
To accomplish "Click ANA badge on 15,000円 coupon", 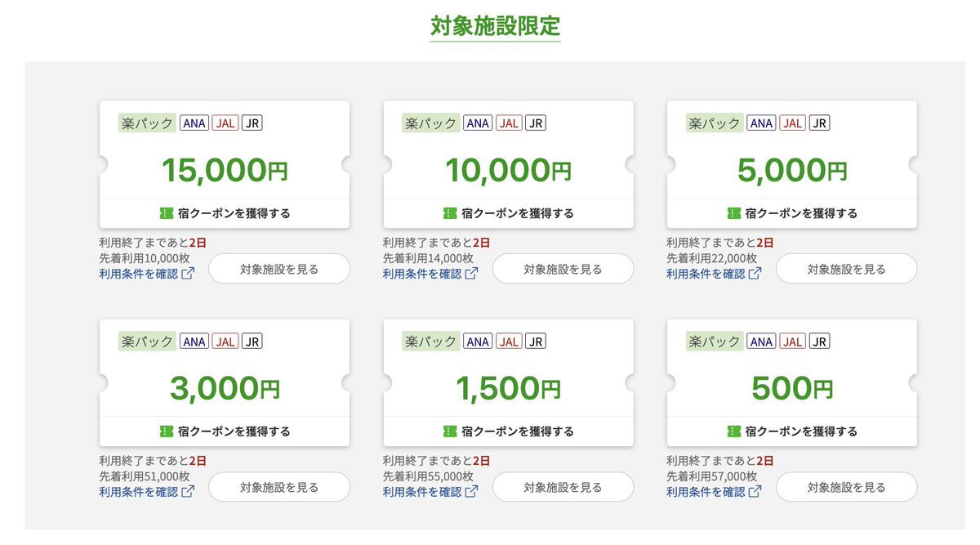I will pyautogui.click(x=194, y=123).
